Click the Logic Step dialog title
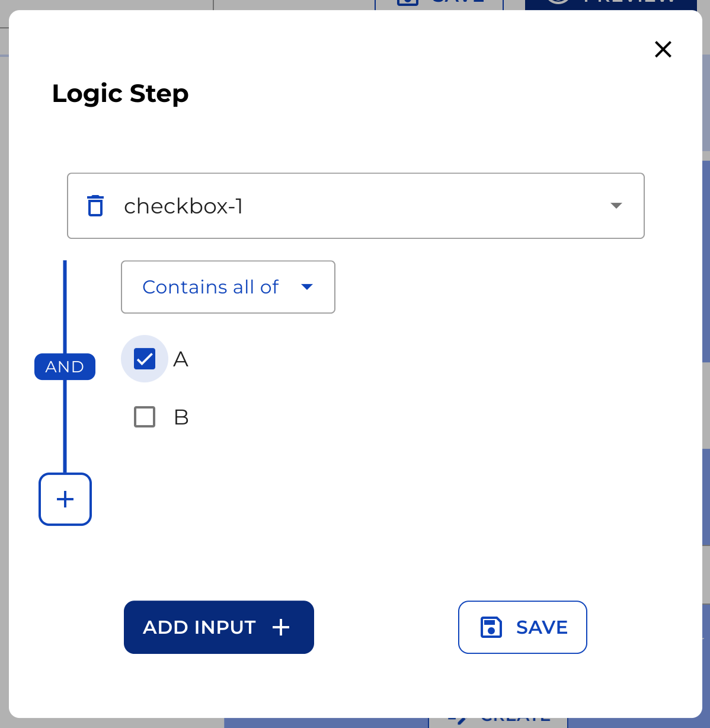 click(x=120, y=93)
